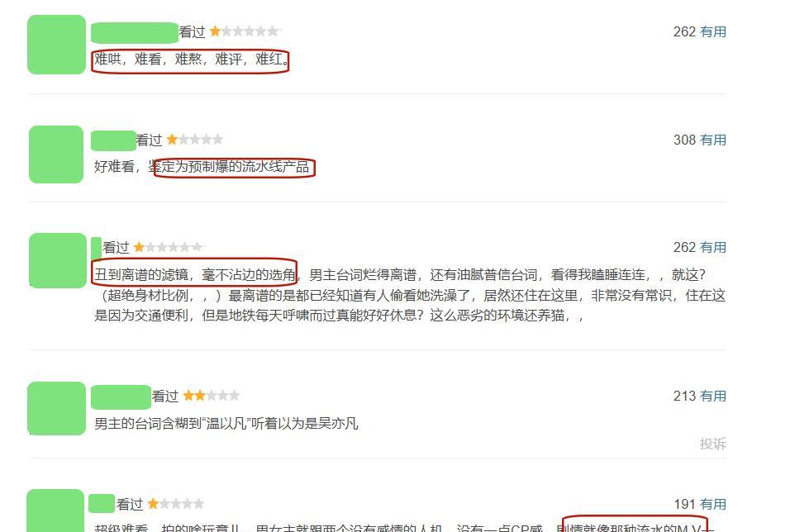The image size is (795, 532).
Task: Open the username on the last review
Action: (102, 504)
